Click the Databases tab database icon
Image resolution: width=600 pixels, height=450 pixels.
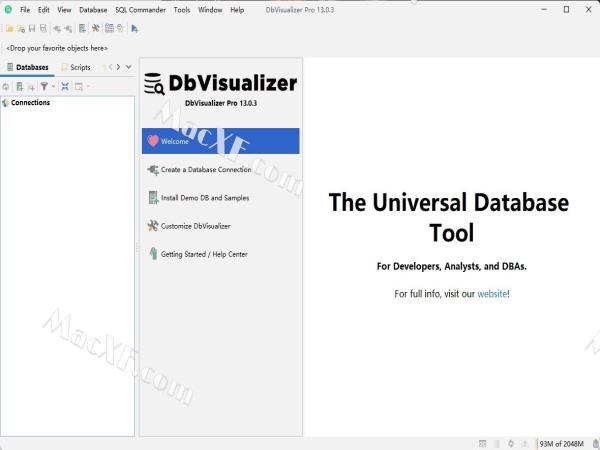point(10,67)
